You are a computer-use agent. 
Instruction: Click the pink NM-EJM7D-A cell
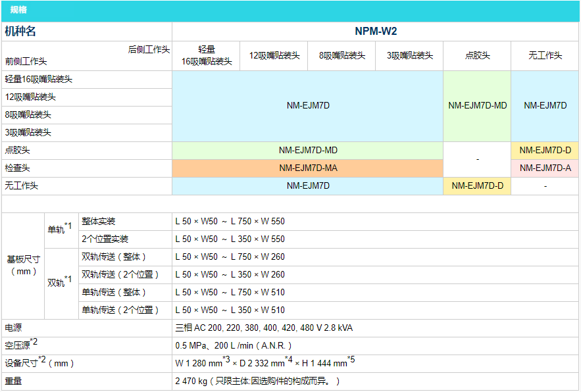tap(545, 168)
